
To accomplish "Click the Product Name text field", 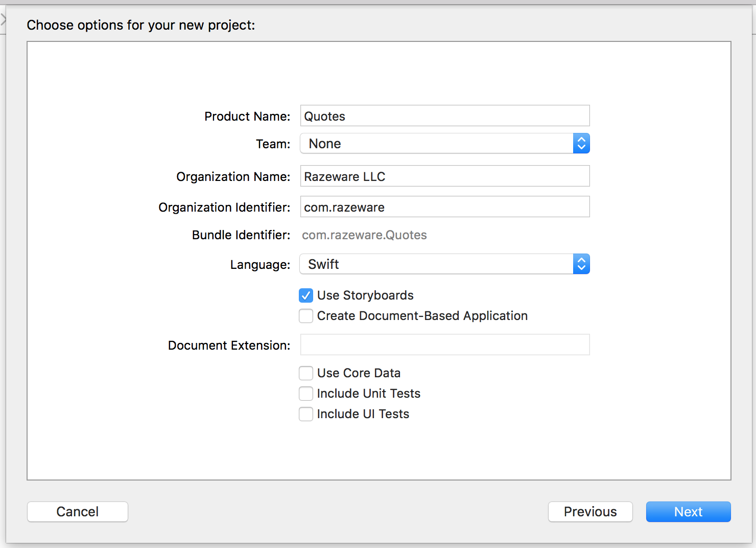I will (x=444, y=116).
